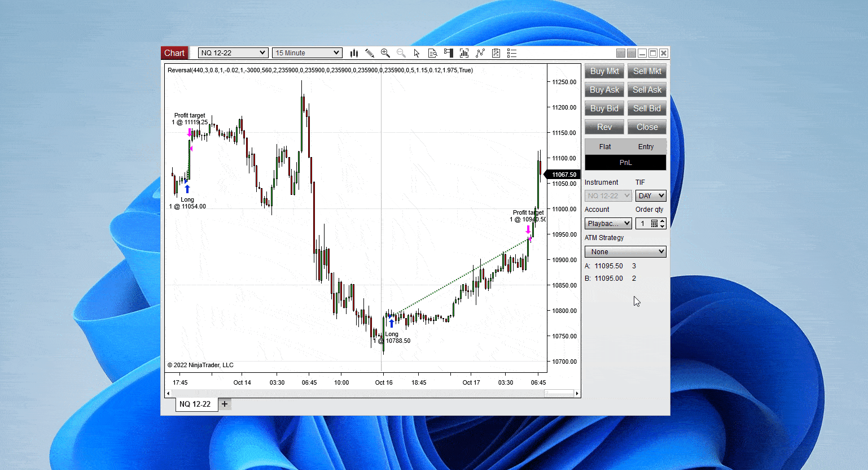Toggle the Chart Trader panel icon
Image resolution: width=868 pixels, height=470 pixels.
(449, 53)
